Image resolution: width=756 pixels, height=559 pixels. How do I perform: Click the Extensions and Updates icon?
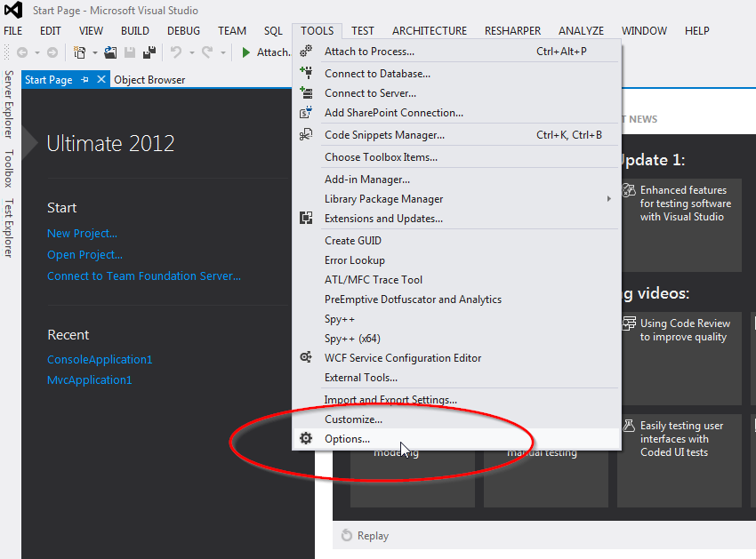[306, 219]
